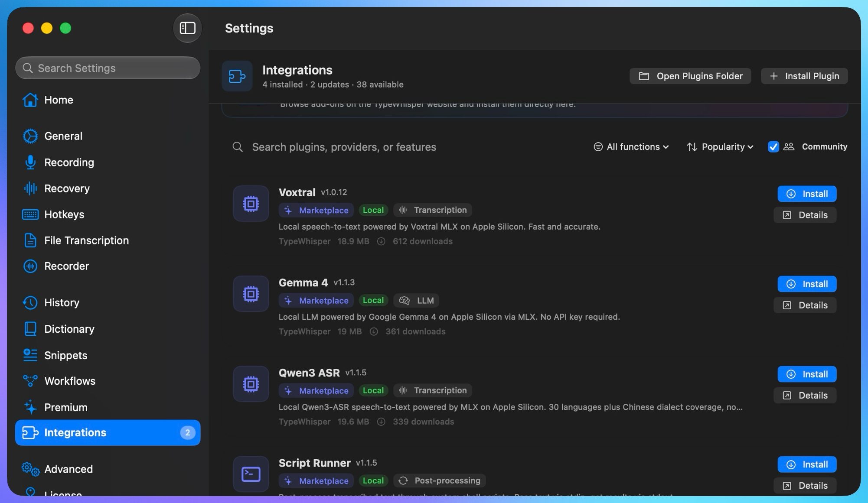
Task: Focus the Search Settings field
Action: coord(108,68)
